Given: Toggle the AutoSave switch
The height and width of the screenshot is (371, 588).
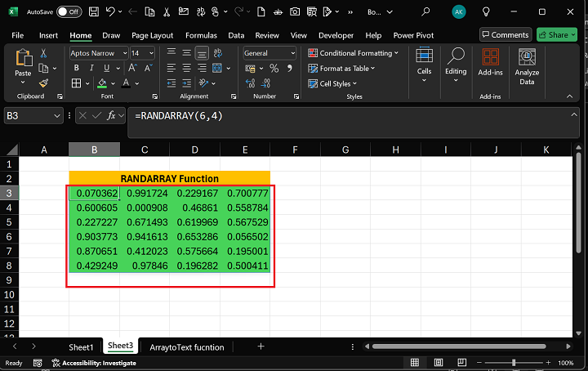Looking at the screenshot, I should tap(69, 12).
